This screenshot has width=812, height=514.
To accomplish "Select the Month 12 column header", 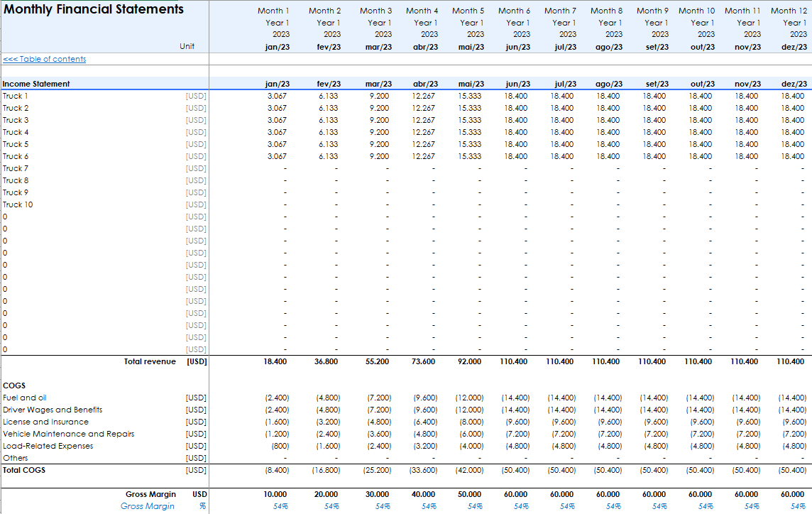I will click(788, 11).
